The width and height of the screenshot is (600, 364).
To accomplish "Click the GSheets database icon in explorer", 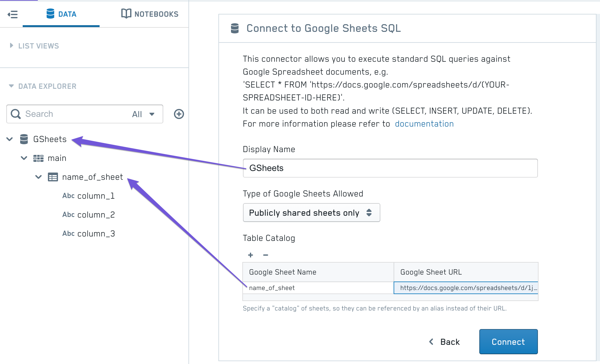I will [x=24, y=139].
